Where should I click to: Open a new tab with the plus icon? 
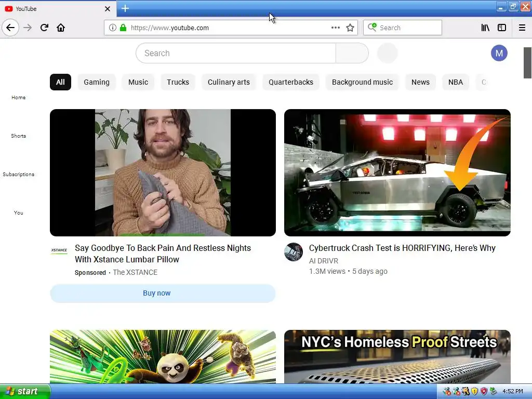(125, 8)
